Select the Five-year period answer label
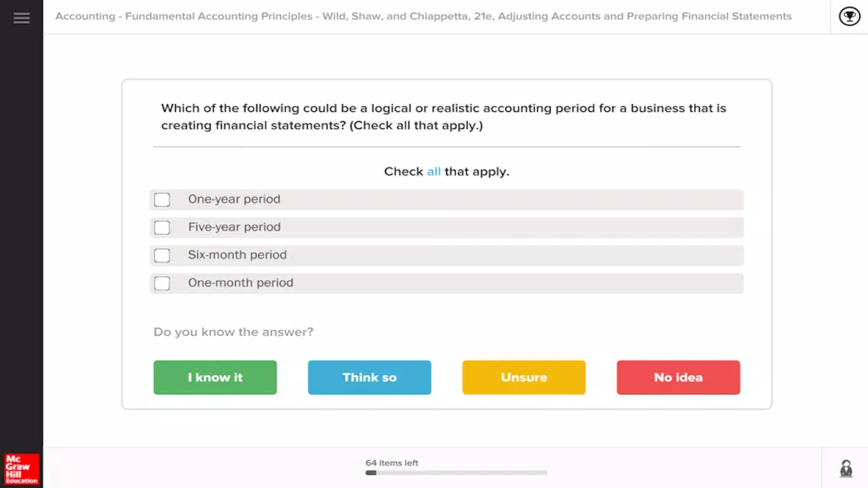The height and width of the screenshot is (488, 868). [x=234, y=227]
